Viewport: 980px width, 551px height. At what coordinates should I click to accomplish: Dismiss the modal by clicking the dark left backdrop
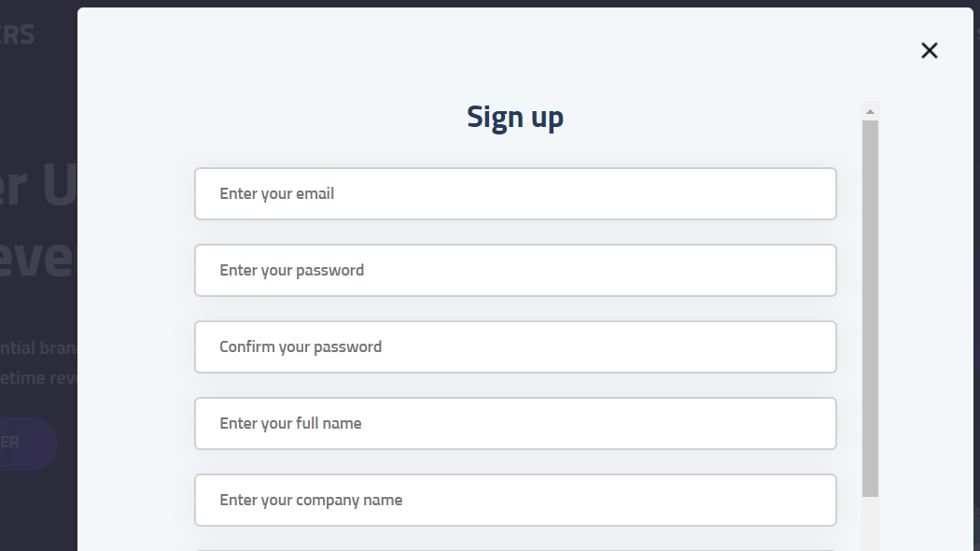[37, 504]
